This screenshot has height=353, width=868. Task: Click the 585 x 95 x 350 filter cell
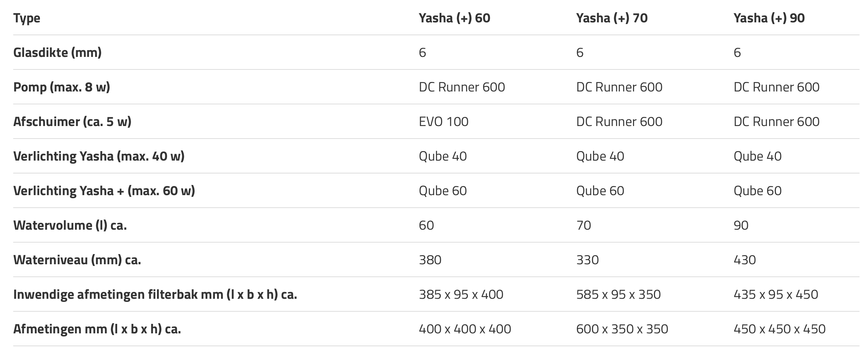pyautogui.click(x=618, y=294)
